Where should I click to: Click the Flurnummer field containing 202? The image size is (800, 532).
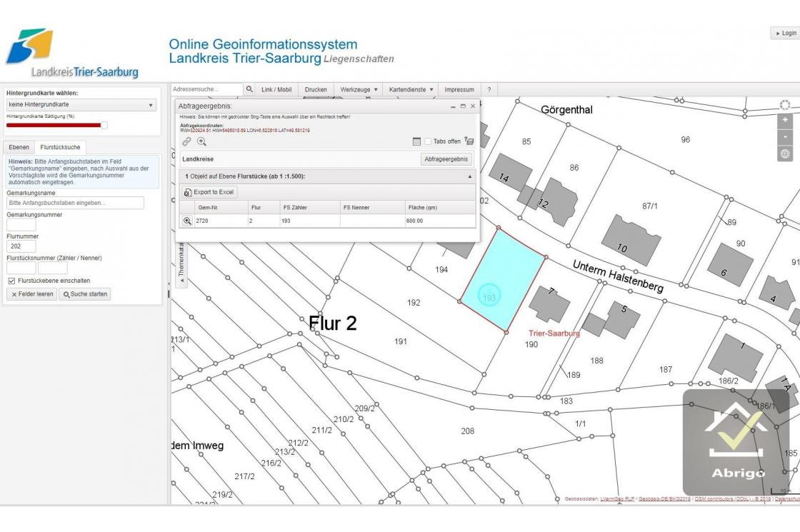click(21, 246)
